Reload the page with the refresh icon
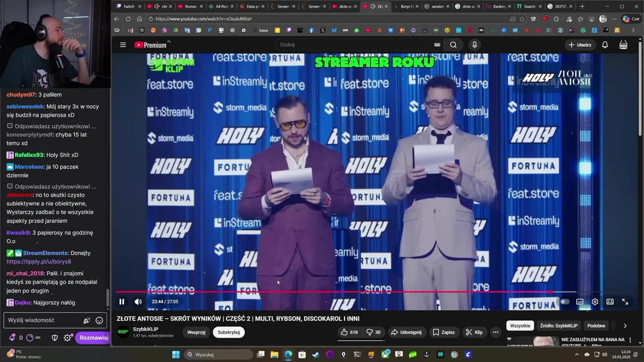 point(128,19)
